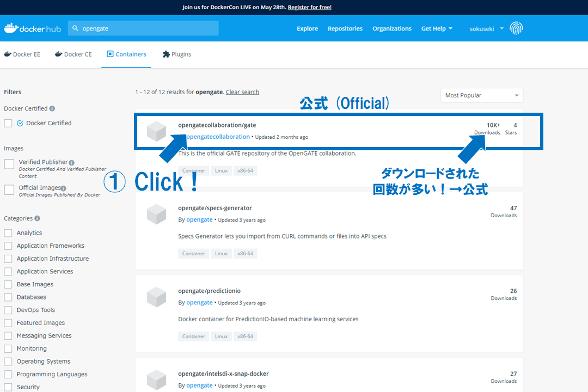Open Organizations in the top navigation
588x392 pixels.
click(392, 28)
